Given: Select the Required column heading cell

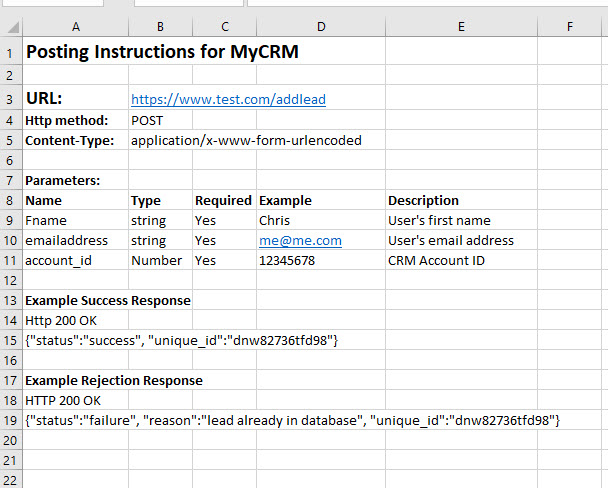Looking at the screenshot, I should (x=225, y=200).
